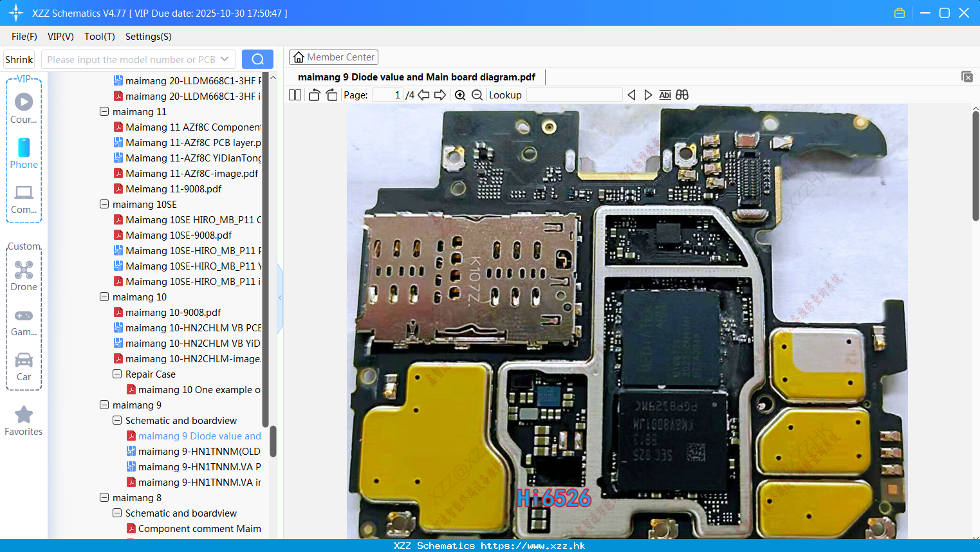980x552 pixels.
Task: Open the VIP(V) menu
Action: tap(60, 37)
